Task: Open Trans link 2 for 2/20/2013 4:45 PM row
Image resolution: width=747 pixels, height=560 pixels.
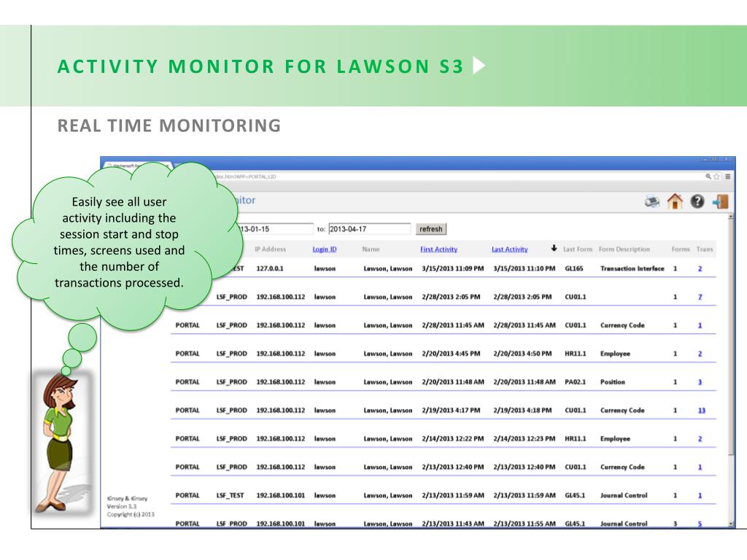Action: click(700, 354)
